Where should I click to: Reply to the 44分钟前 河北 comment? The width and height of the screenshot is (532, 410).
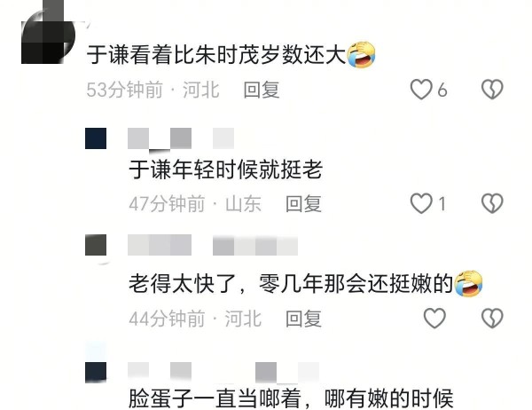pos(303,319)
